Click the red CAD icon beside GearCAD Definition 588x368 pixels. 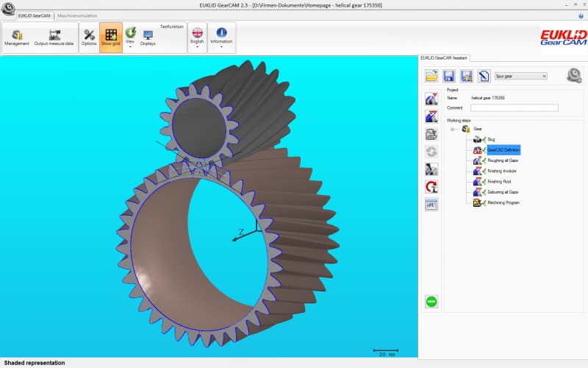click(477, 150)
